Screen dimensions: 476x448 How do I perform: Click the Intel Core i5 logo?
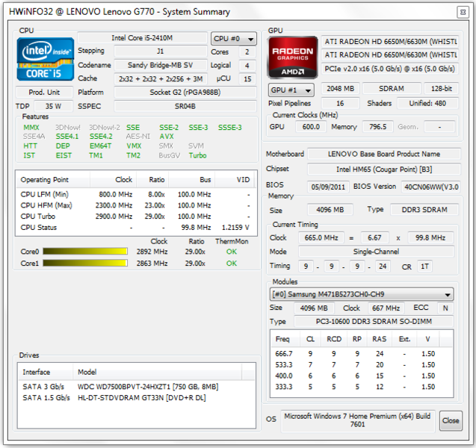tap(46, 59)
